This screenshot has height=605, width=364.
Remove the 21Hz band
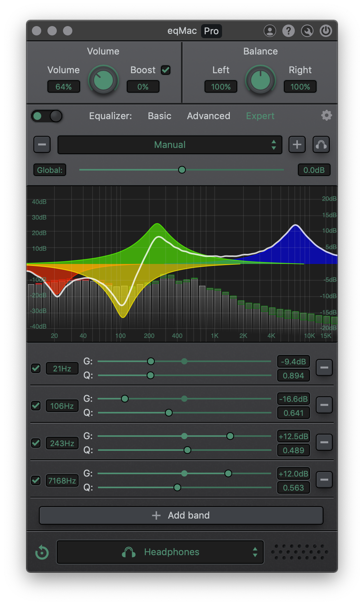324,368
